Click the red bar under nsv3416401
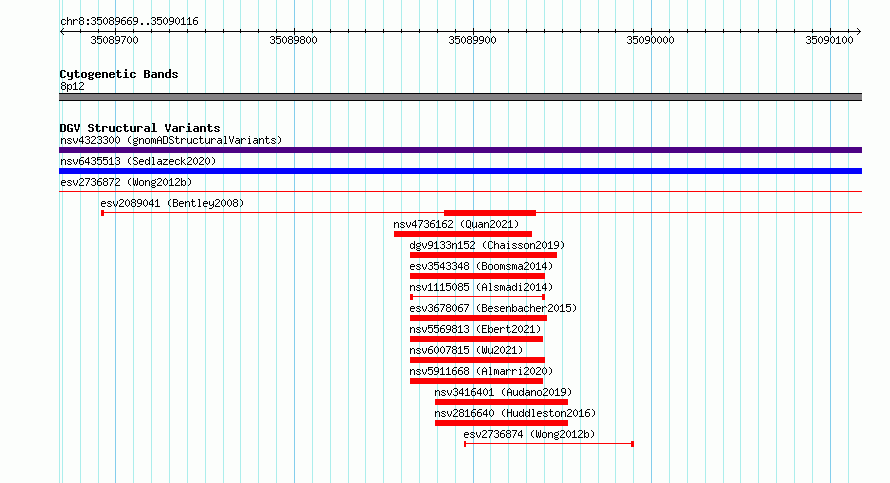890x483 pixels. 501,402
